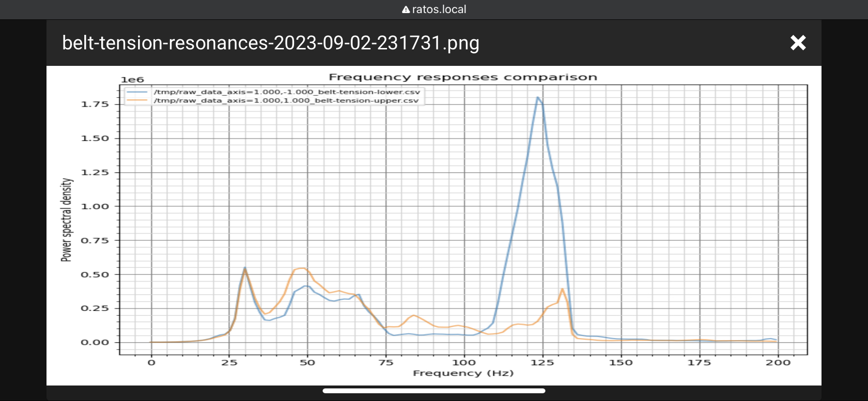
Task: Tap the ratos.local address text
Action: (439, 10)
